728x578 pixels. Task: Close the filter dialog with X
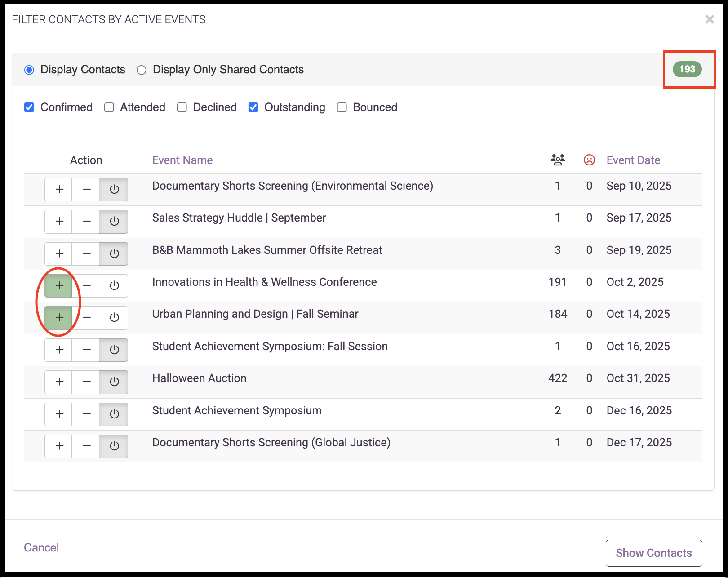coord(710,19)
